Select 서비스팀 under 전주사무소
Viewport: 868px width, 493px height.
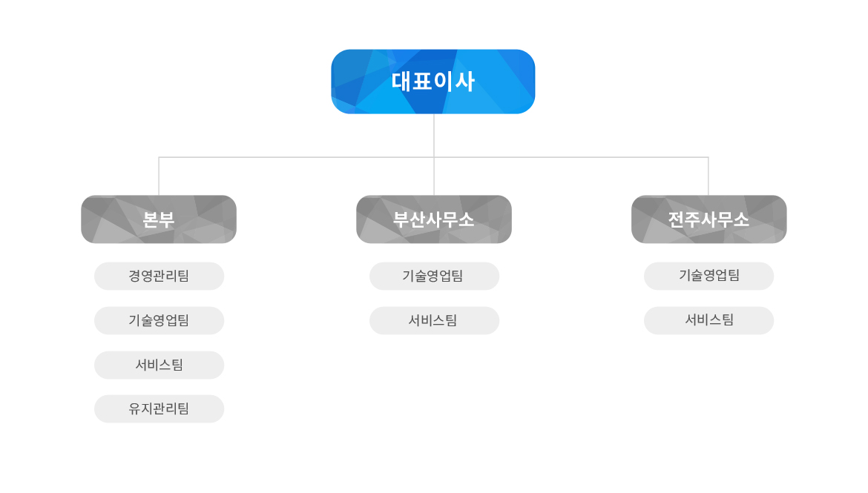pyautogui.click(x=708, y=320)
